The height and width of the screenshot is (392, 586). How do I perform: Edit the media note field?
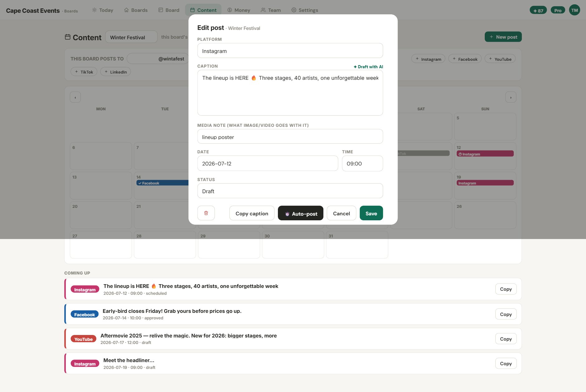(x=290, y=137)
